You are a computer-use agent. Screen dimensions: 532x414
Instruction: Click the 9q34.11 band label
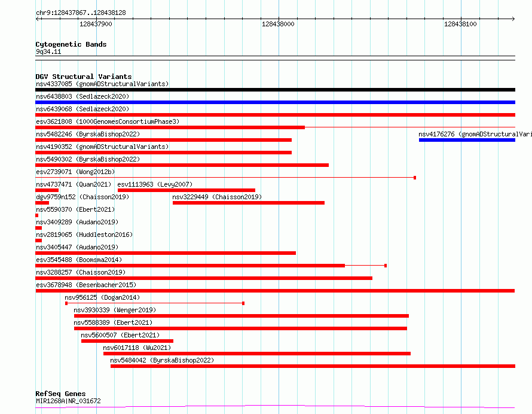click(48, 51)
